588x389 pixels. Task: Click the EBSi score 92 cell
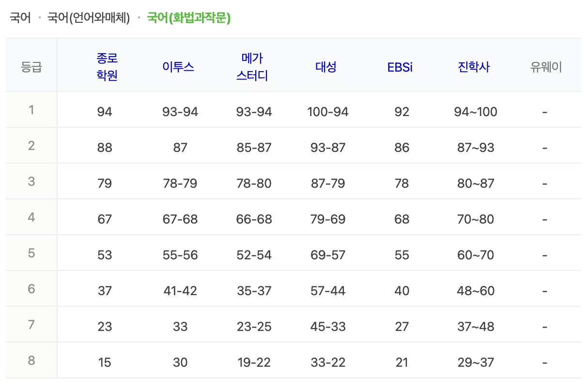(401, 111)
